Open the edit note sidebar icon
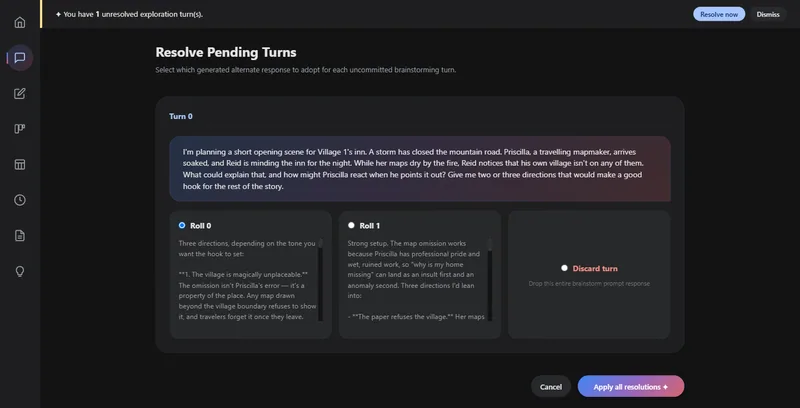Viewport: 800px width, 408px height. [19, 93]
